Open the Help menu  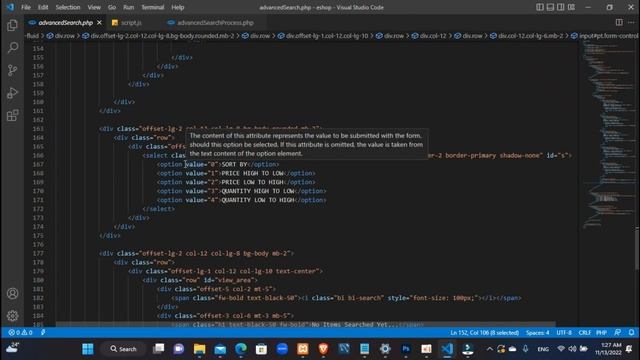point(178,7)
